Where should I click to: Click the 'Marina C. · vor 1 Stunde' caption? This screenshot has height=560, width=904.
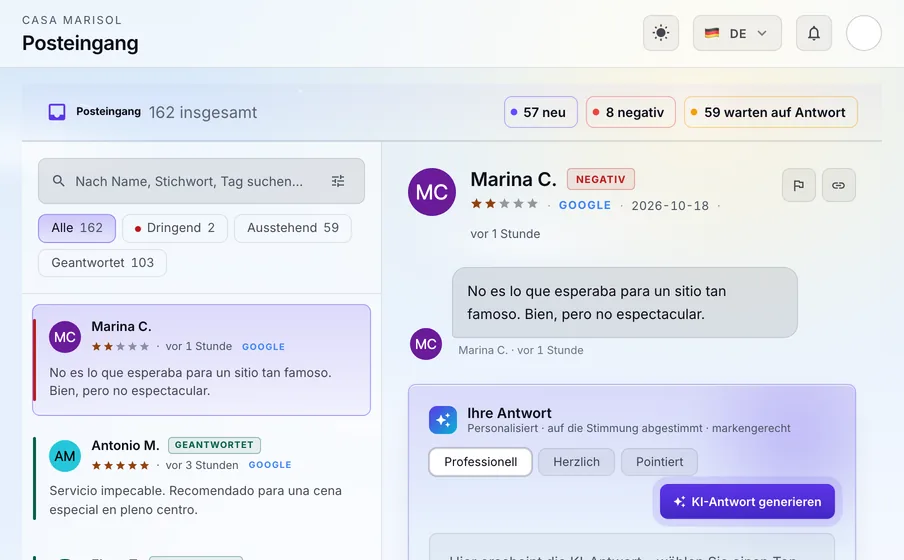[521, 350]
